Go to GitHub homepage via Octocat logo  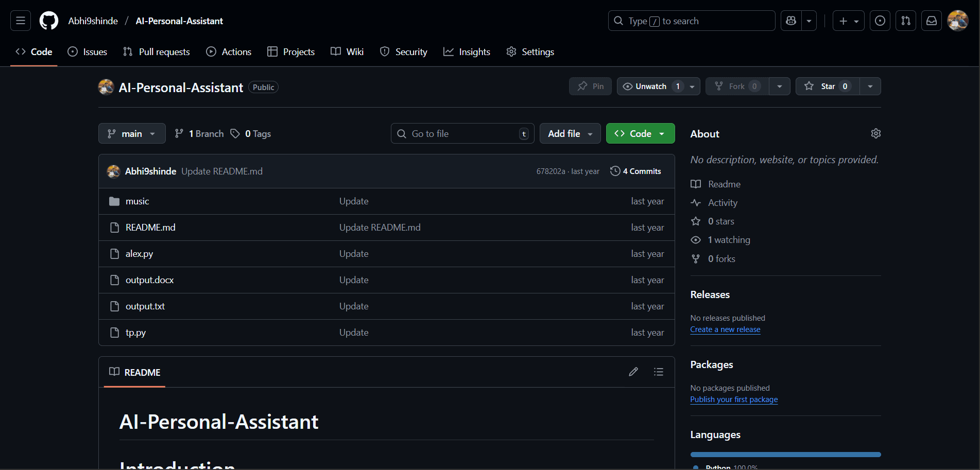pos(49,21)
